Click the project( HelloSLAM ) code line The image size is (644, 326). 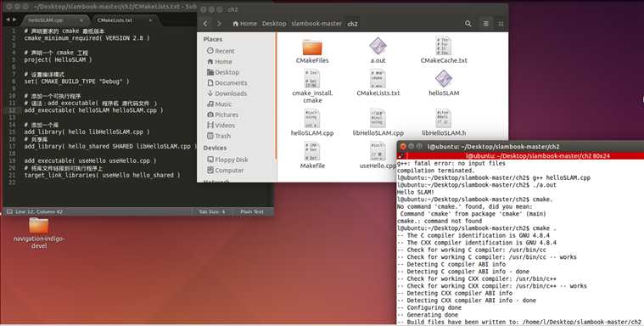(58, 59)
